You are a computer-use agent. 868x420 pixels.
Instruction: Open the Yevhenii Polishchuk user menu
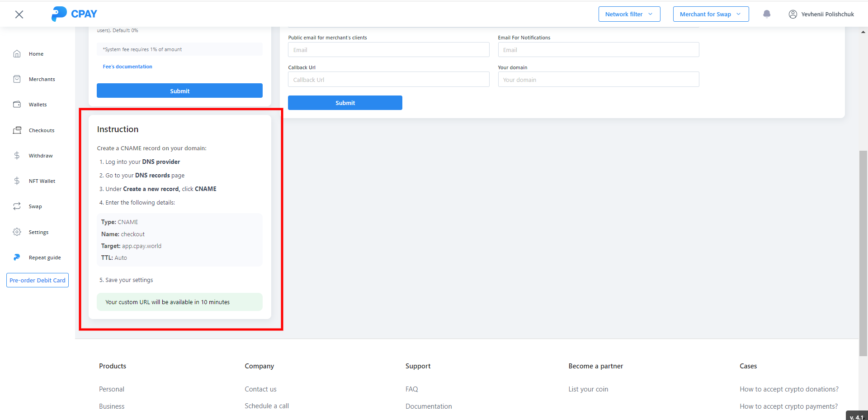click(821, 14)
